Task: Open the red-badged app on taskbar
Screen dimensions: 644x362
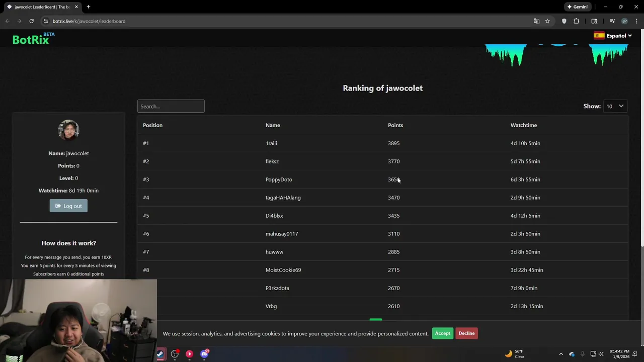Action: pos(175,354)
